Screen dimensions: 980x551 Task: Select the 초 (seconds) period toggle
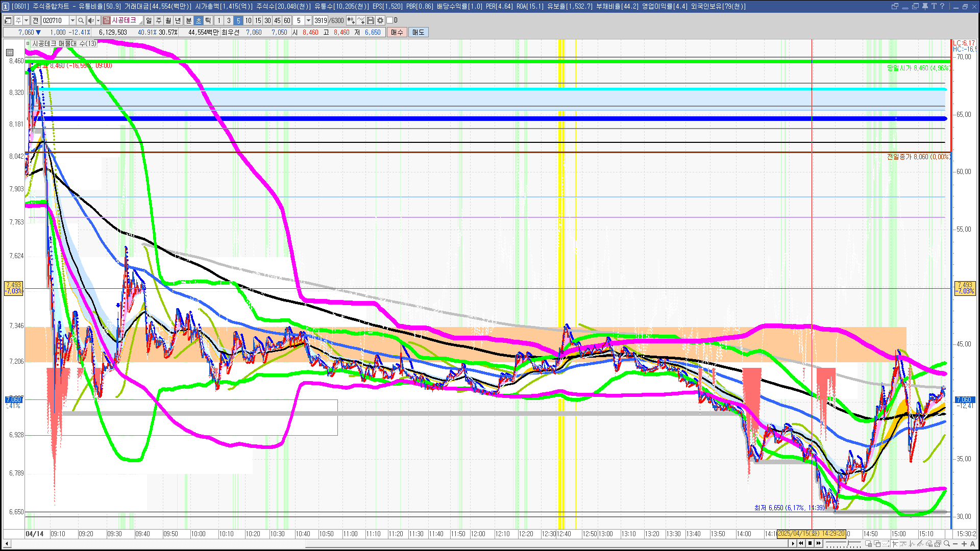tap(199, 20)
